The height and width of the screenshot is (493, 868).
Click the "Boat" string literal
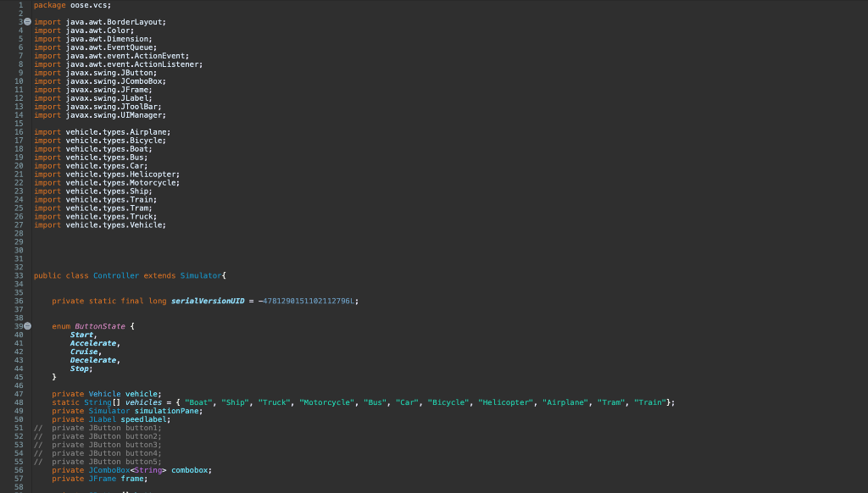(x=202, y=402)
